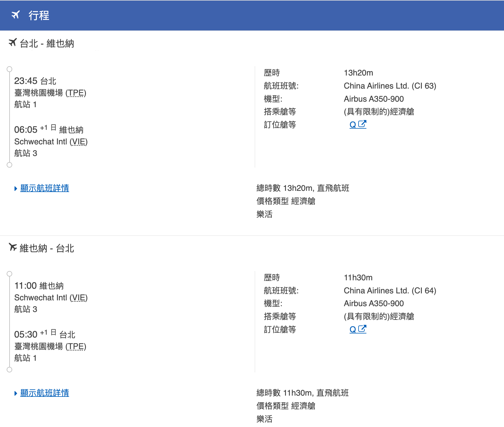
Task: Click 台北 - 維也納 segment heading
Action: pyautogui.click(x=47, y=44)
